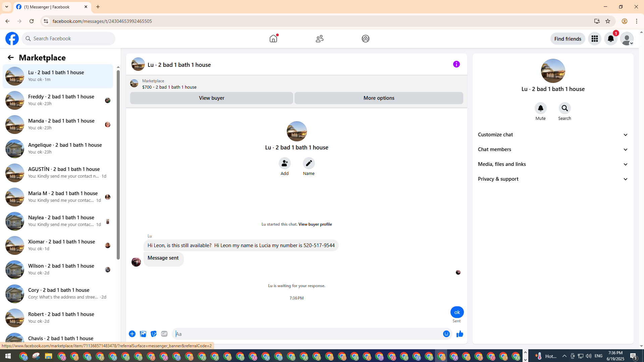Switch to the Messenger browser tab

(x=52, y=7)
